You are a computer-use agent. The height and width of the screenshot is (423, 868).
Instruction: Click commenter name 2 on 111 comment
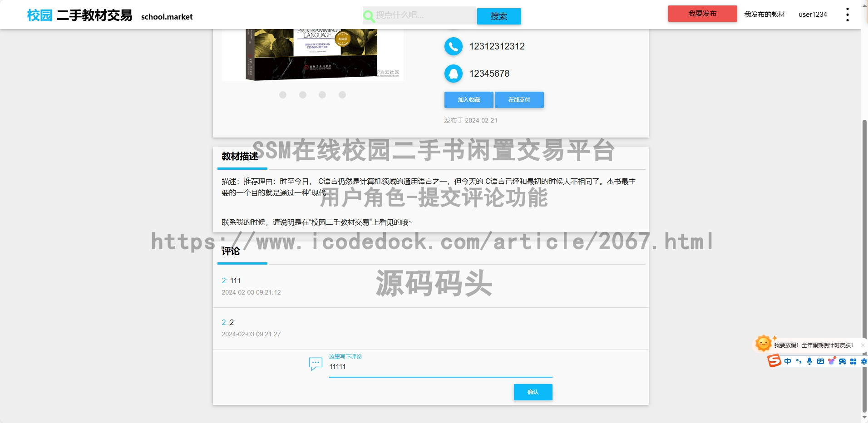click(x=225, y=280)
